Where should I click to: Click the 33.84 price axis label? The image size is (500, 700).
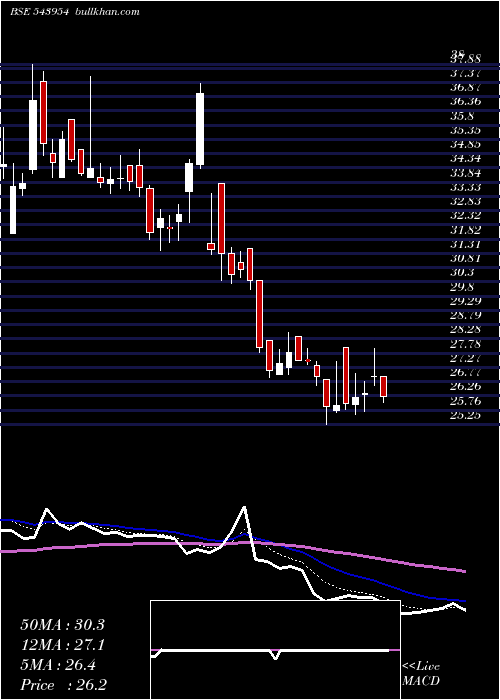[x=465, y=173]
